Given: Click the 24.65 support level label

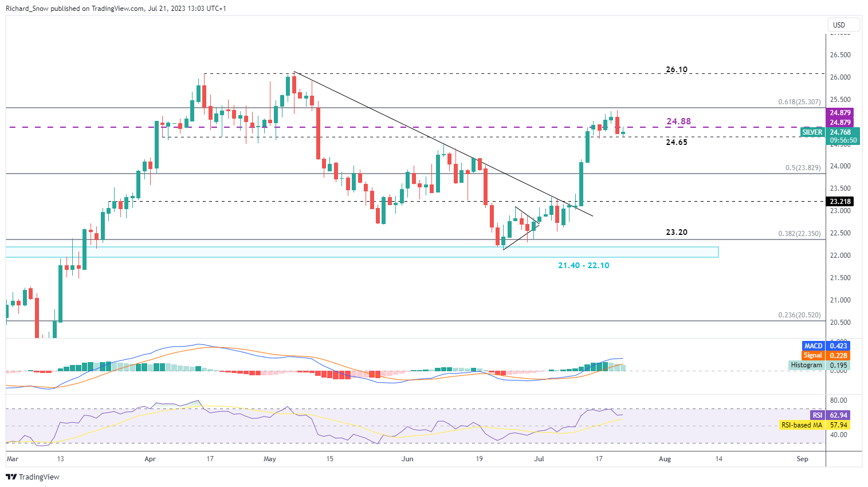Looking at the screenshot, I should pos(677,142).
